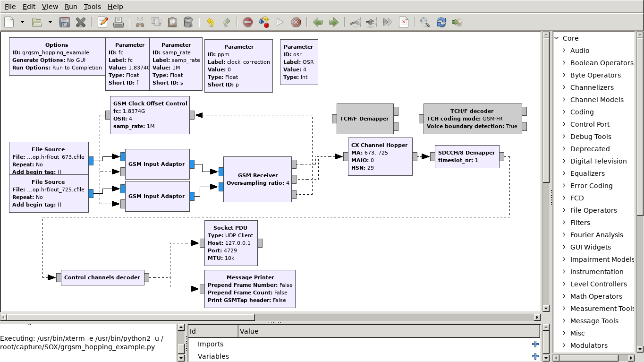Image resolution: width=644 pixels, height=362 pixels.
Task: Rotate block clockwise with the right arrow
Action: point(334,22)
